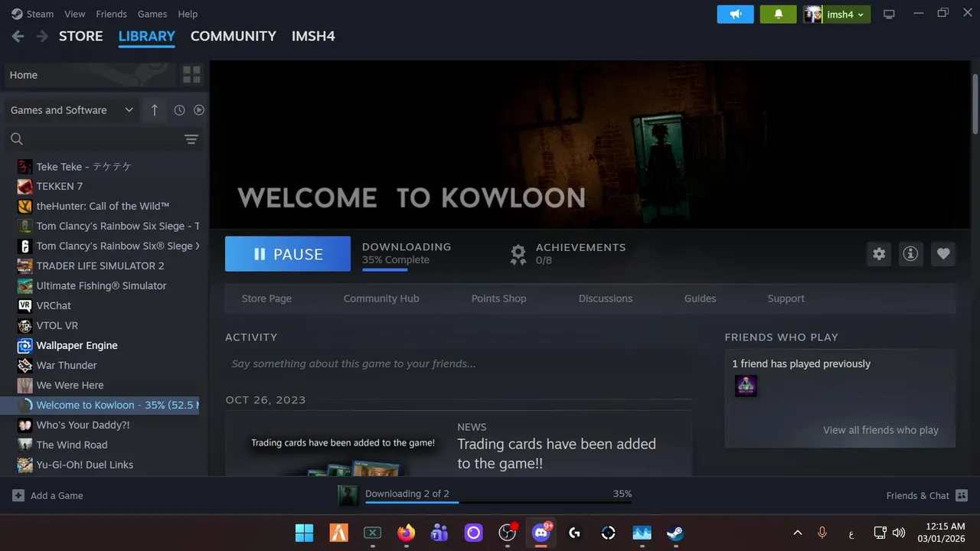Open Discussions link
The height and width of the screenshot is (551, 980).
(x=606, y=298)
